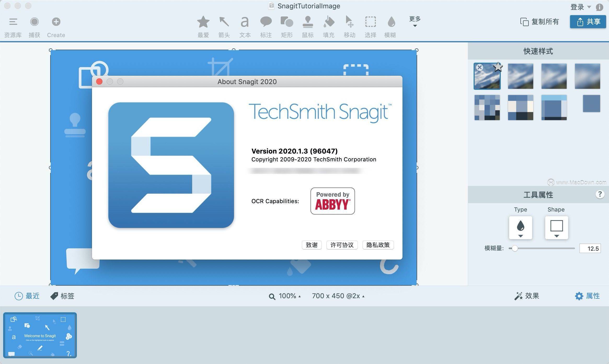This screenshot has width=609, height=364.
Task: Click the Version 2020.1.3 (96047) text
Action: (294, 151)
